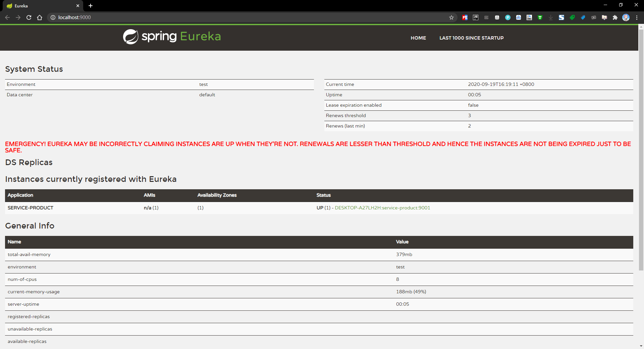Open the gray square extension icon

[486, 17]
